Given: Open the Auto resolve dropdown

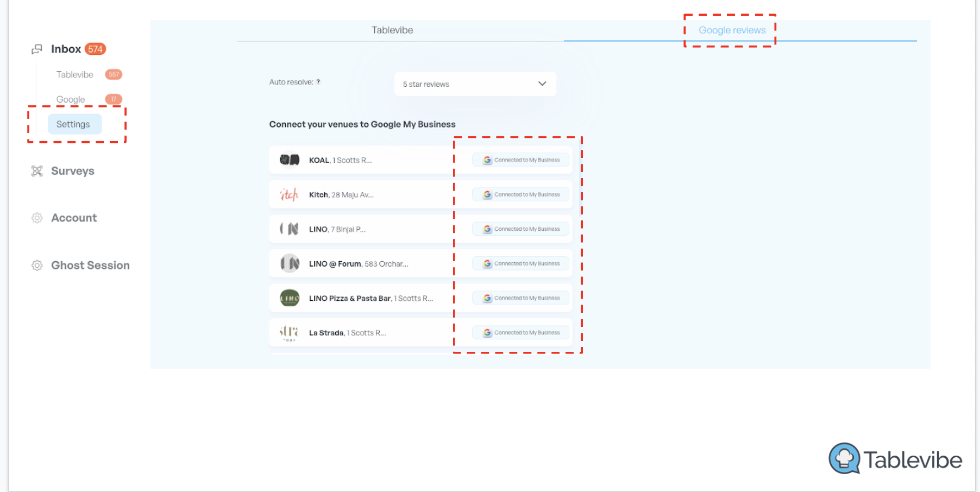Looking at the screenshot, I should point(475,84).
